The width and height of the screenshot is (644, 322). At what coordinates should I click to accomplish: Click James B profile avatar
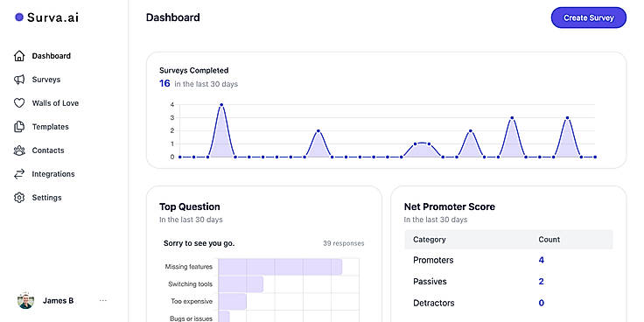coord(26,301)
